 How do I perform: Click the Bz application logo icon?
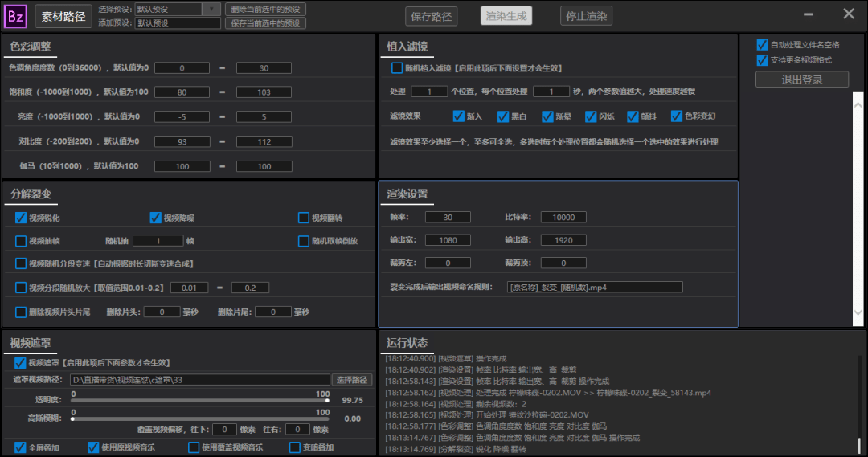(x=15, y=16)
